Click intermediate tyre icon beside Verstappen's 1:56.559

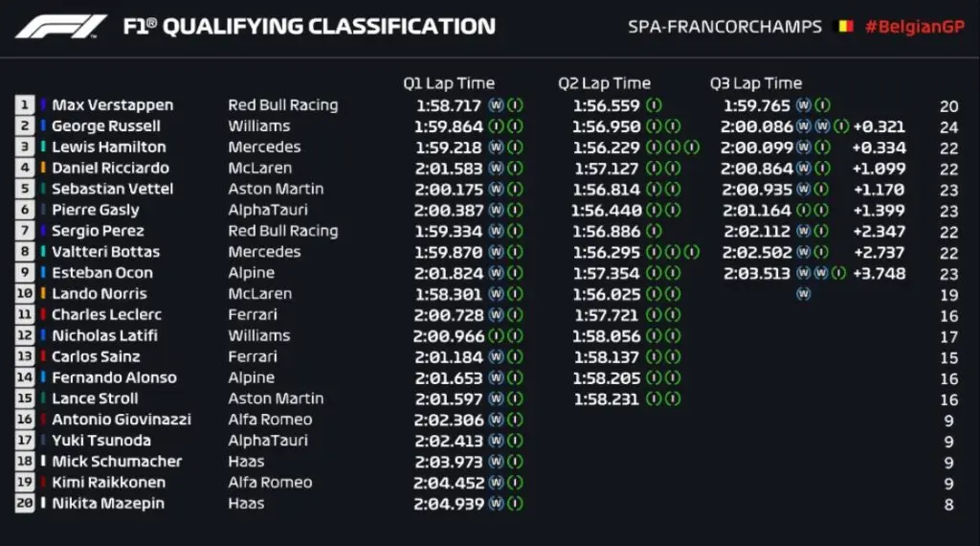655,105
